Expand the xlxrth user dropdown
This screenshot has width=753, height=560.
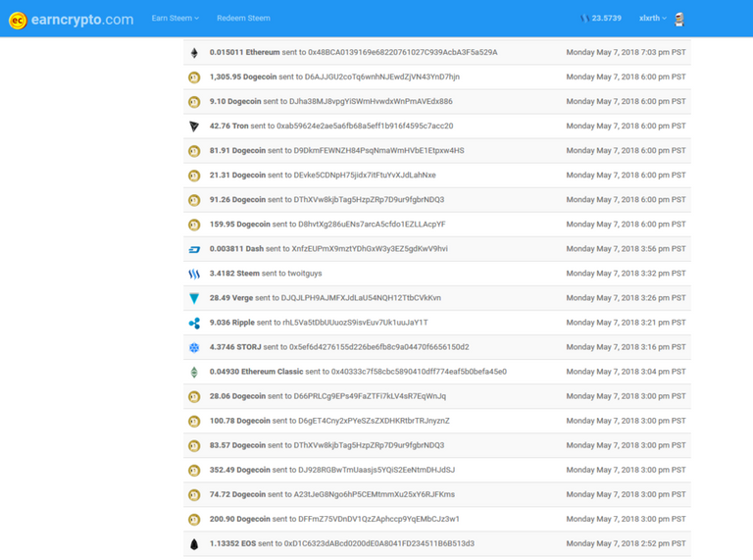click(x=653, y=19)
